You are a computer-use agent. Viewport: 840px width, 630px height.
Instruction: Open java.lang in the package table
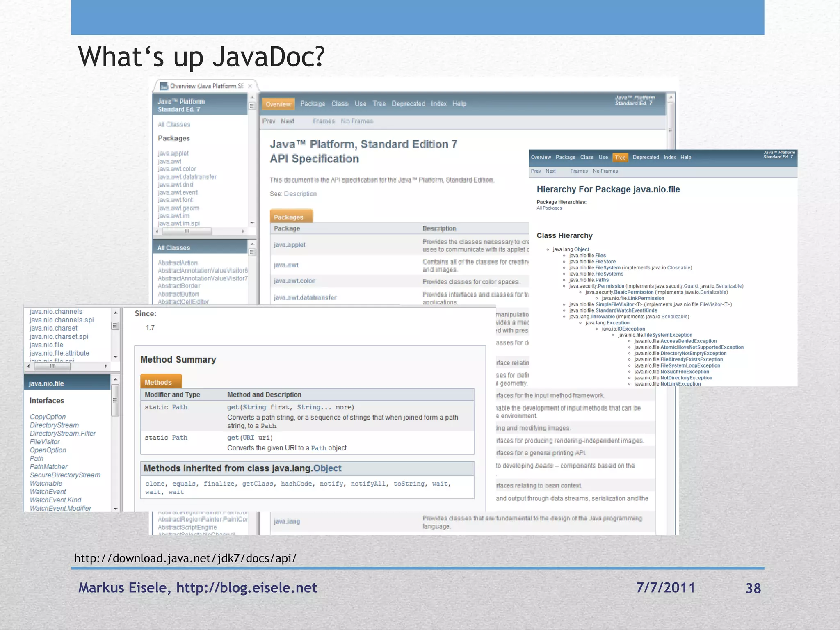[x=287, y=521]
